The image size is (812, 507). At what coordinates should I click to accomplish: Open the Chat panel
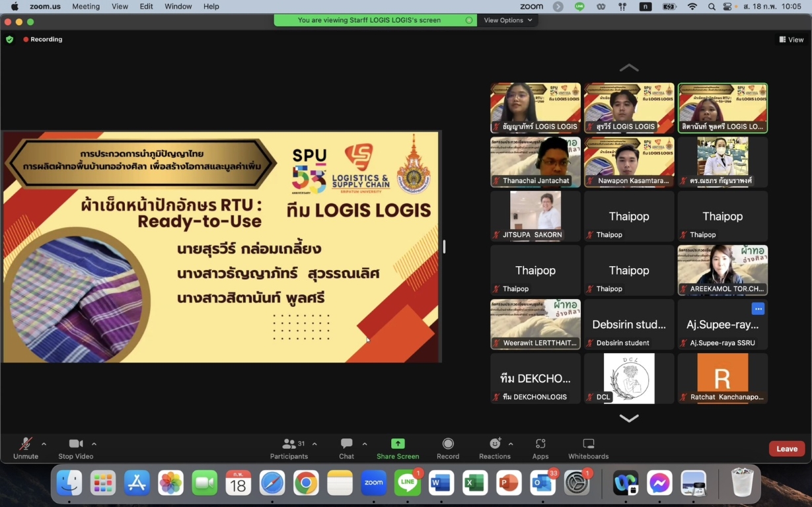(346, 448)
